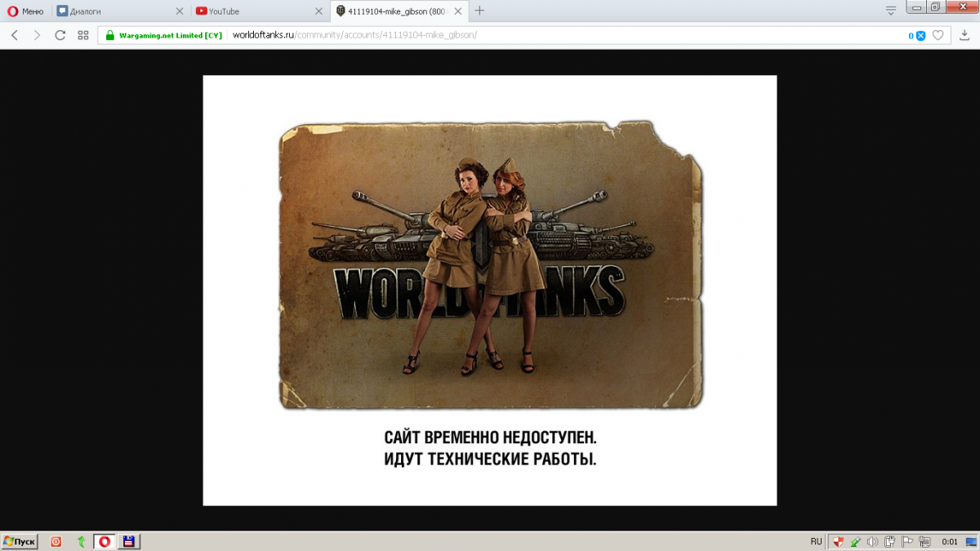Add page to bookmarks with heart icon

coord(938,35)
